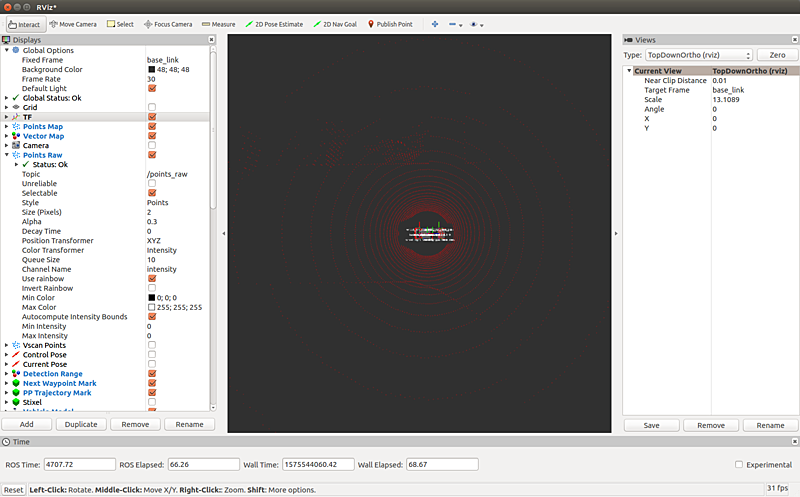
Task: Click the Reset button in status bar
Action: click(x=14, y=490)
